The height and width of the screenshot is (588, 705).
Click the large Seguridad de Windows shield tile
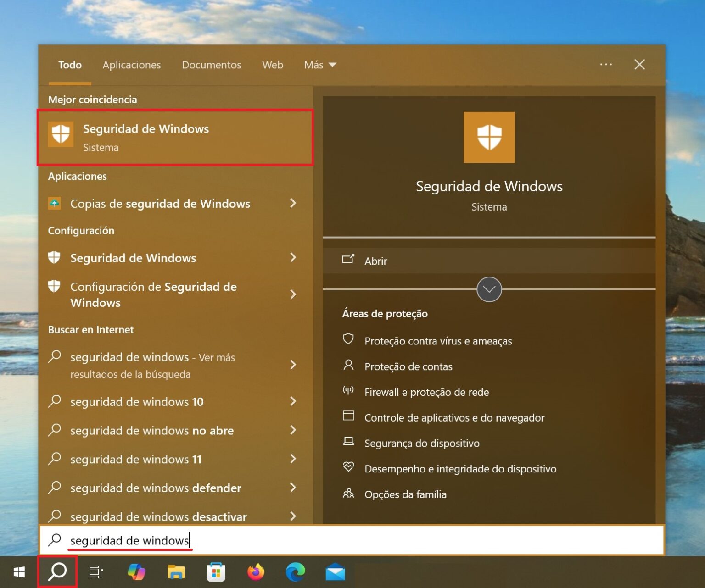click(x=489, y=137)
